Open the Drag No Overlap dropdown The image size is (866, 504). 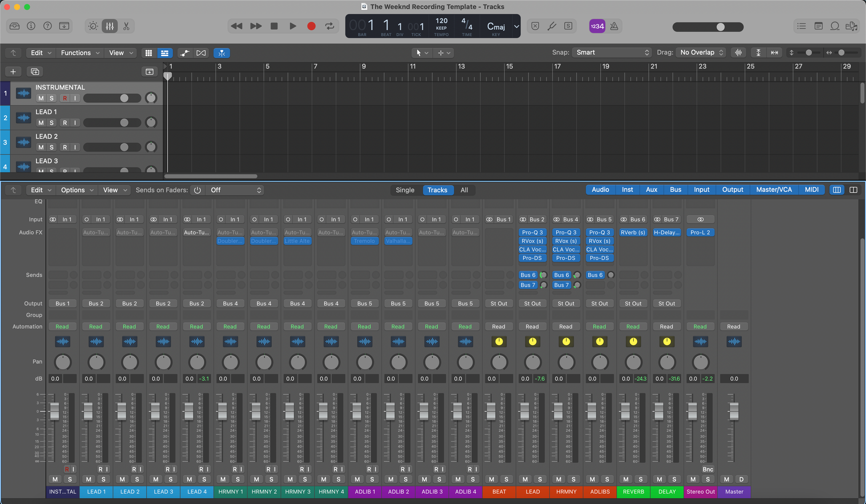pos(701,52)
